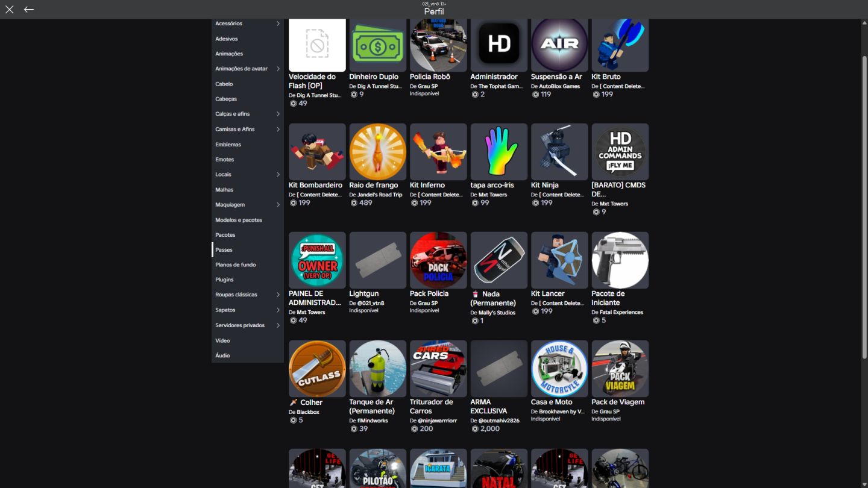Open the House & Motorcycle pass icon

(559, 369)
